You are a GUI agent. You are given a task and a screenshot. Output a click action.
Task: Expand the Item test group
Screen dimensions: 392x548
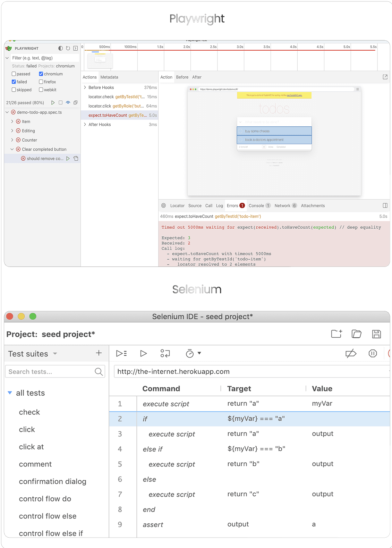(12, 121)
